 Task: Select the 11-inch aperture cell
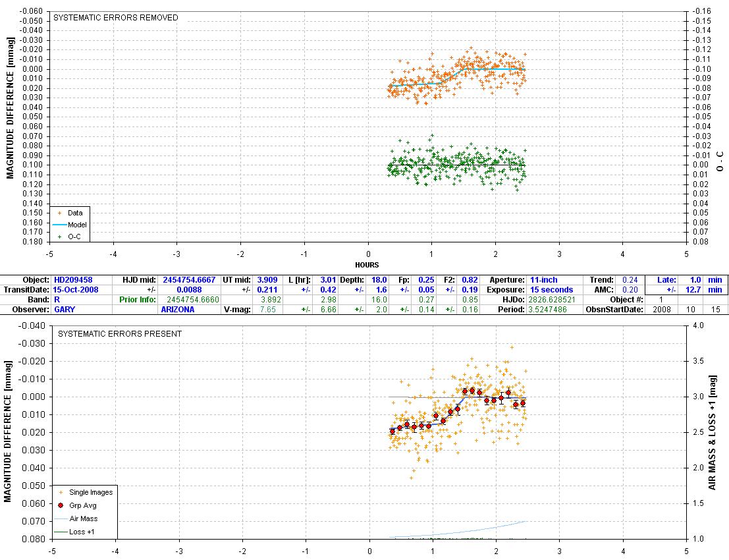coord(544,280)
